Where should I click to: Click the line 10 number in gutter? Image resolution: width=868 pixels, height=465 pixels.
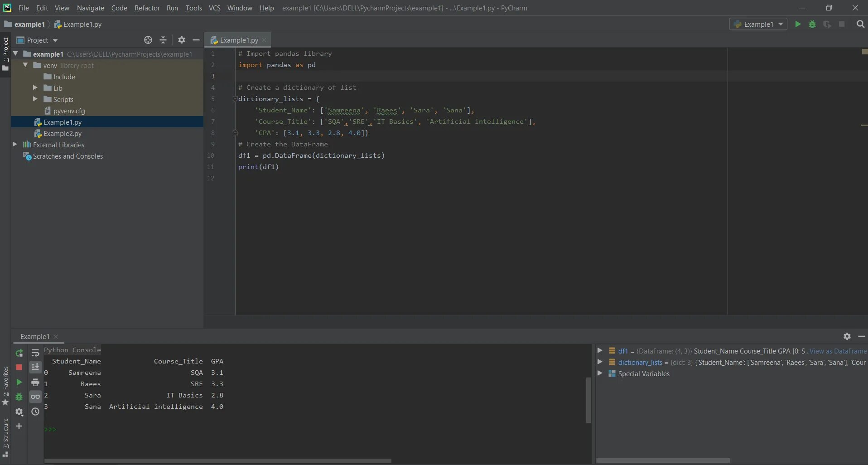point(211,155)
